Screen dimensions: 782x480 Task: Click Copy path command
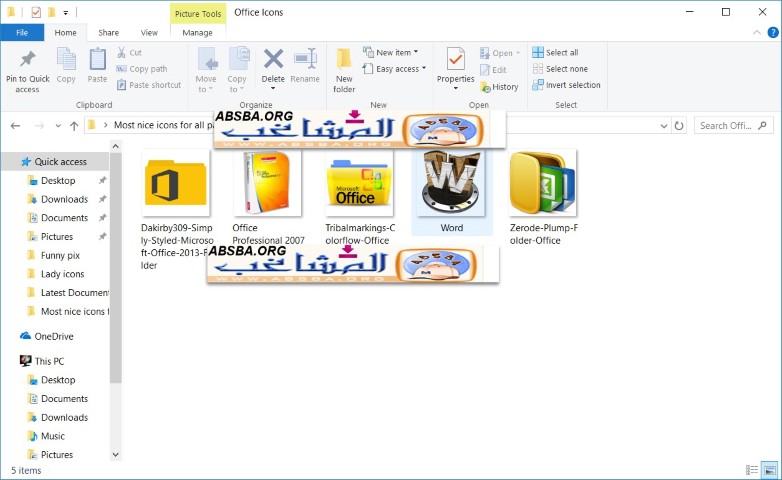pyautogui.click(x=142, y=69)
